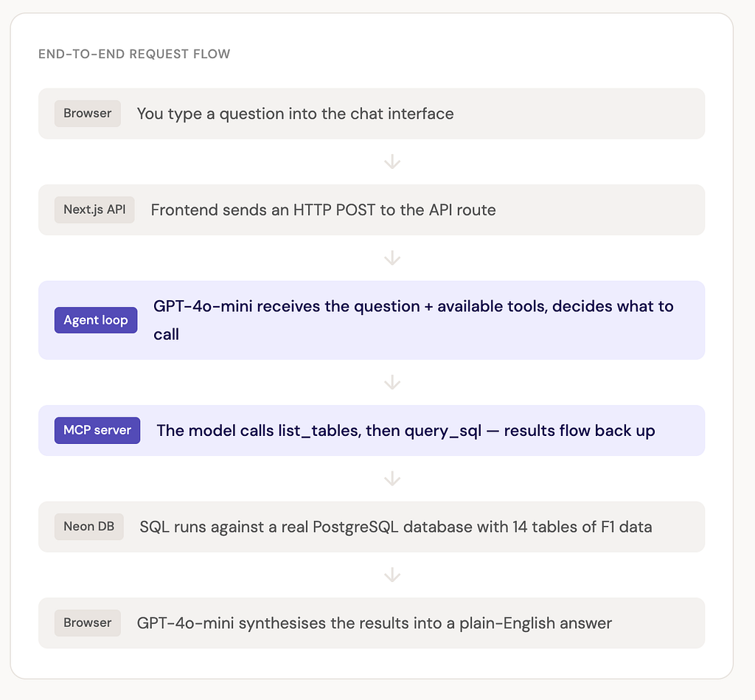Click the first Browser badge at top

87,114
